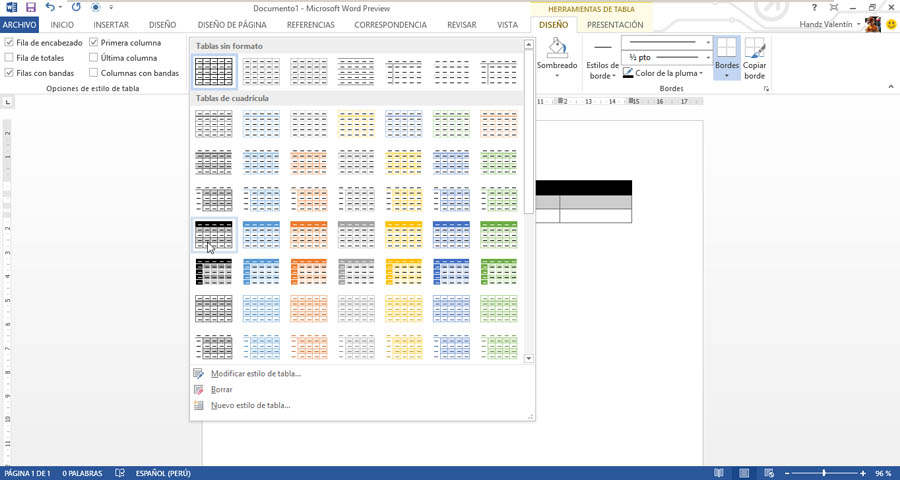
Task: Open the ½ pto line weight dropdown
Action: point(709,58)
